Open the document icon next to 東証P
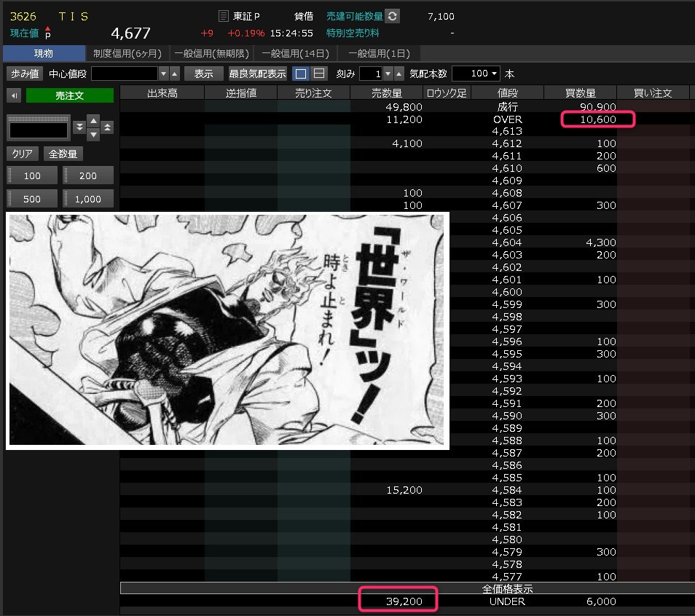Image resolution: width=695 pixels, height=616 pixels. (224, 17)
